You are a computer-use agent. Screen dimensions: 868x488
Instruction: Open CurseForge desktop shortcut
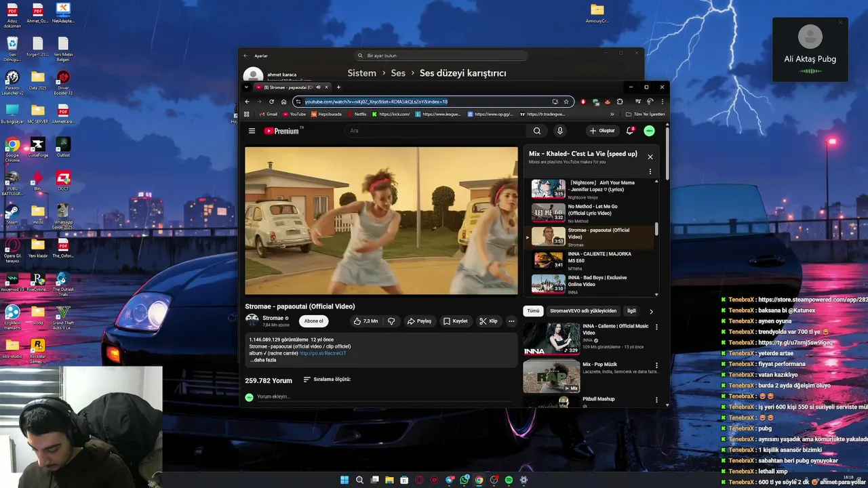click(x=38, y=147)
